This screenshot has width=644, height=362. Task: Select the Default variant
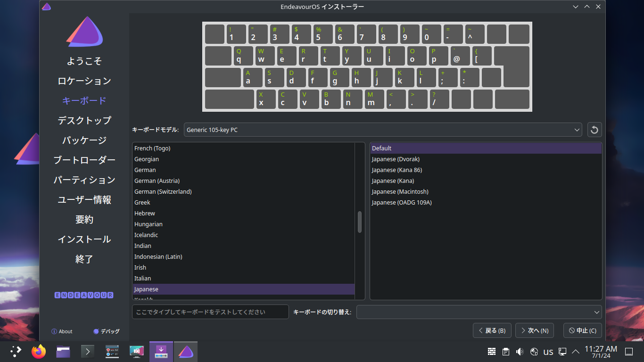click(x=486, y=148)
